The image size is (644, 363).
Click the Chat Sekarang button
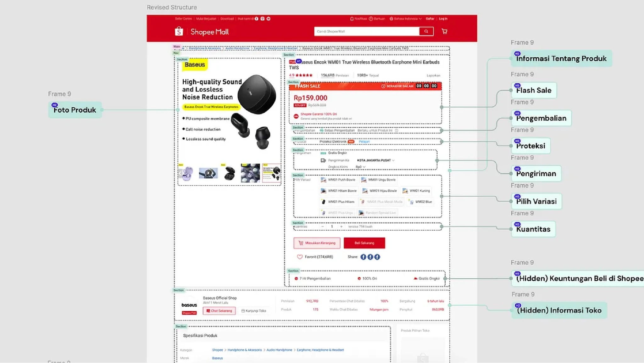click(219, 311)
